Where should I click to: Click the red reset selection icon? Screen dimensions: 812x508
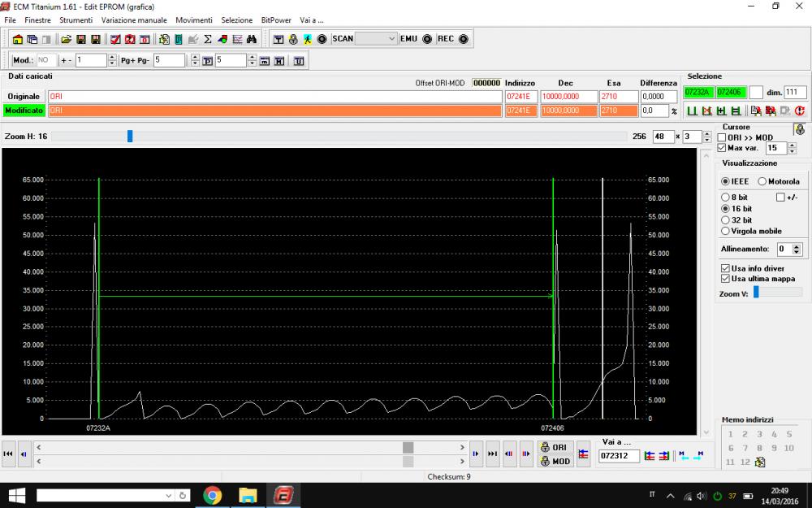[x=800, y=111]
